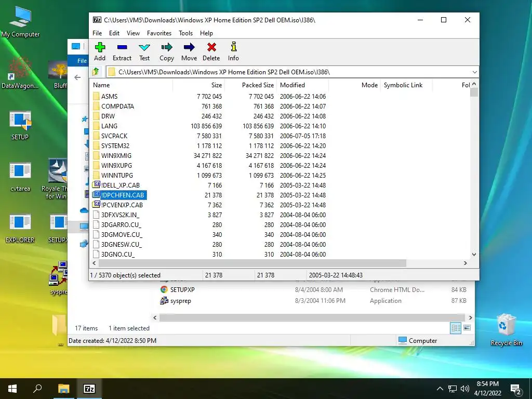532x399 pixels.
Task: Sort by Symbolic Link column header
Action: point(406,85)
